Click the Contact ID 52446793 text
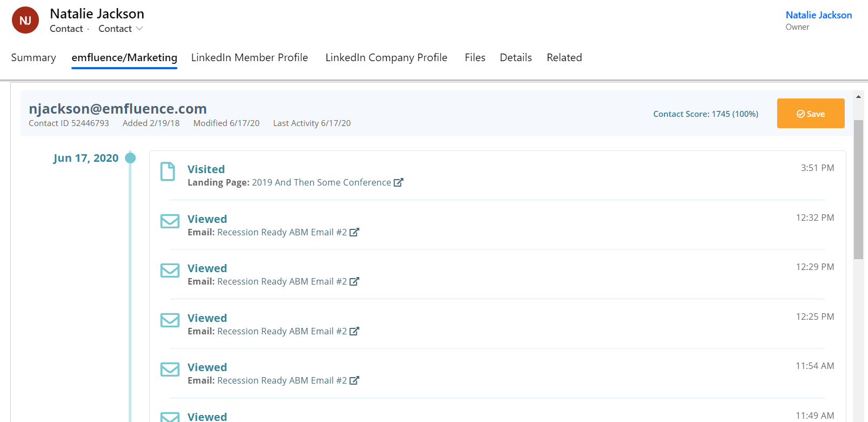The width and height of the screenshot is (868, 422). 69,123
